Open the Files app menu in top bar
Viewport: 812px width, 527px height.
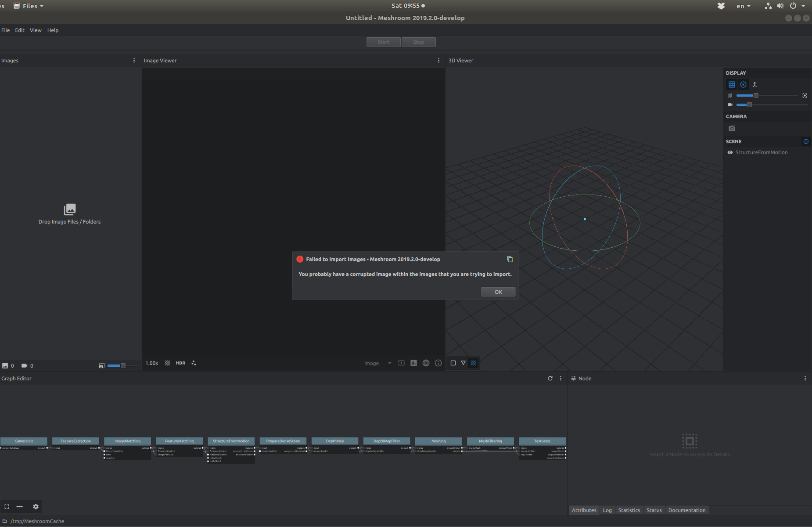point(29,6)
